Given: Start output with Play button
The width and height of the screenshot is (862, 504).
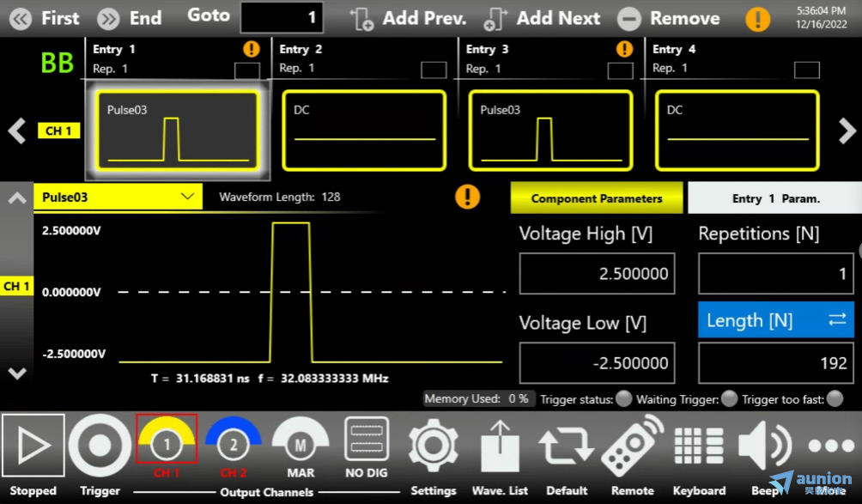Looking at the screenshot, I should point(33,446).
